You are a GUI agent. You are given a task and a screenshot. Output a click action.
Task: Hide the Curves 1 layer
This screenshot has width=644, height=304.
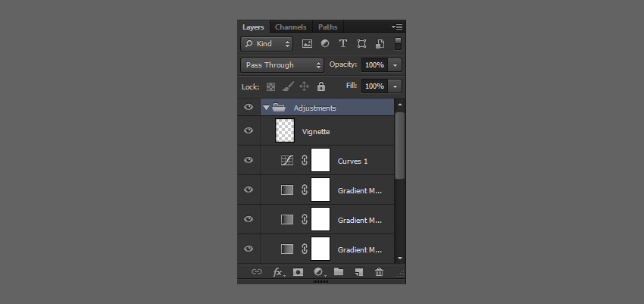tap(249, 160)
